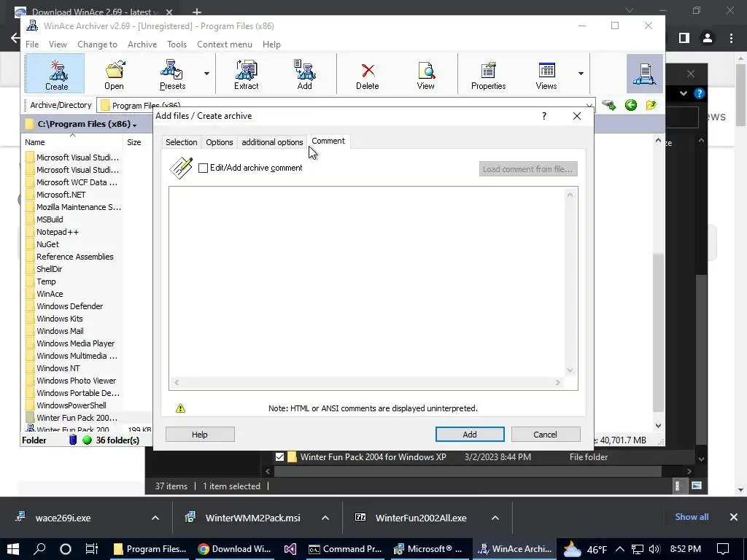Close the Chrome downloads bar
The width and height of the screenshot is (747, 560).
click(734, 517)
